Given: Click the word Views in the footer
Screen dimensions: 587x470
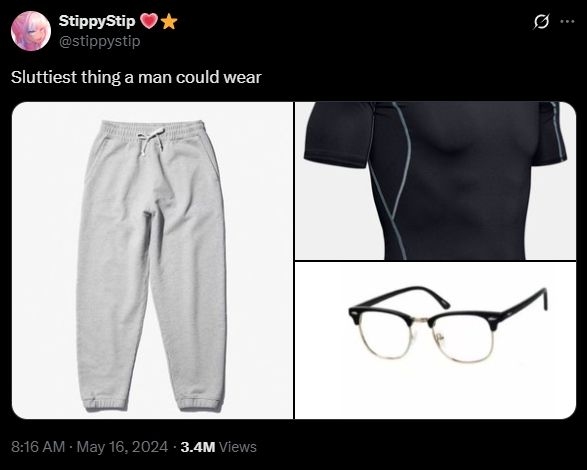Looking at the screenshot, I should pyautogui.click(x=238, y=447).
